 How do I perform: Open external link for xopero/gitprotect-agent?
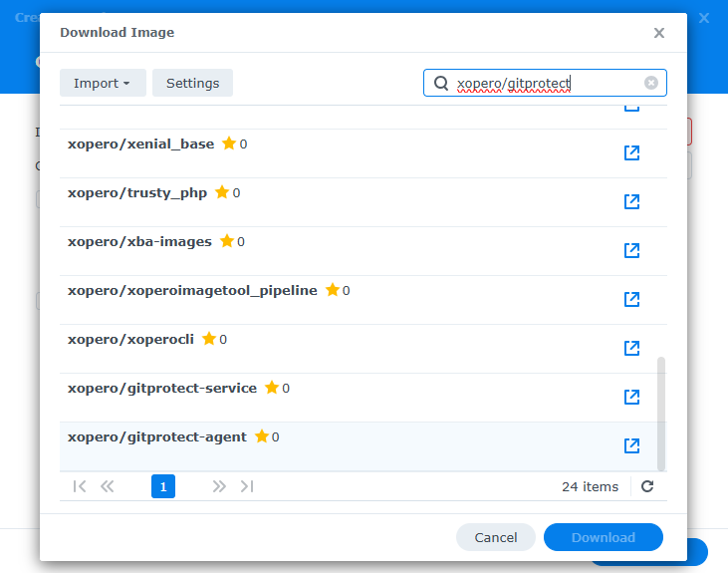pyautogui.click(x=630, y=446)
